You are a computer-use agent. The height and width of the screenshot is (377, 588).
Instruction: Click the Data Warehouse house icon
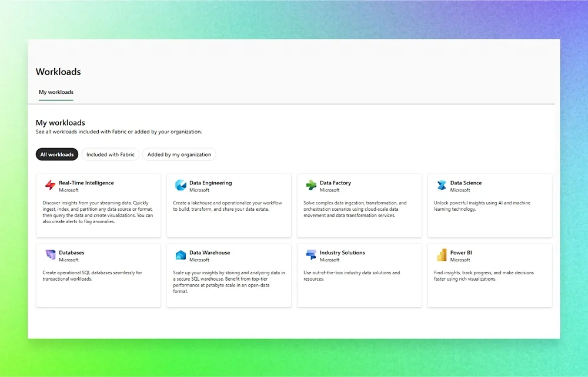(181, 255)
